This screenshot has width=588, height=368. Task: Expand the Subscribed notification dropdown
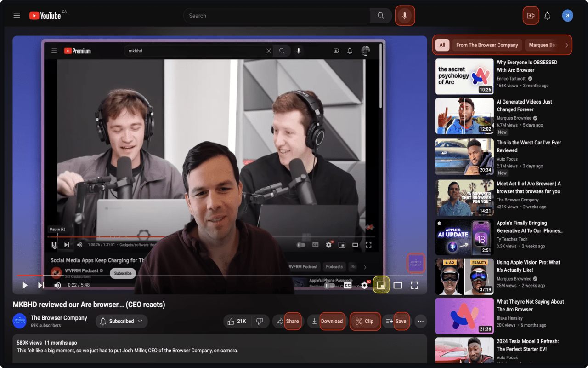(122, 321)
